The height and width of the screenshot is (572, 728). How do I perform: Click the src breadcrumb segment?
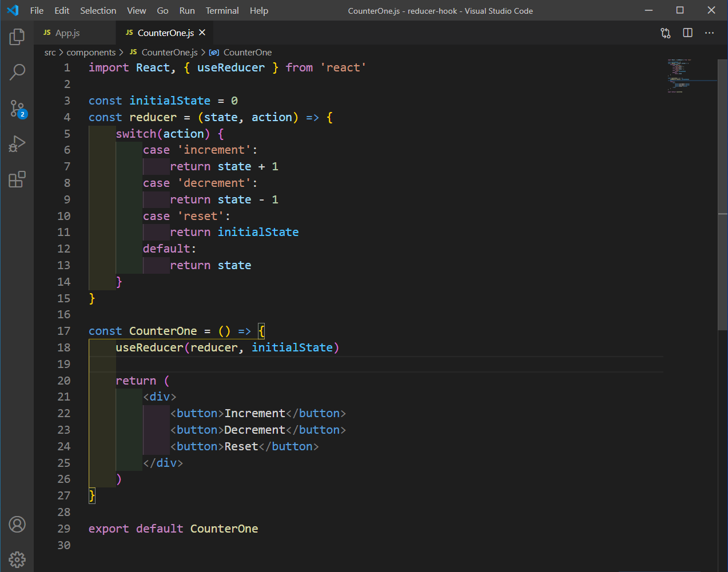(x=50, y=53)
